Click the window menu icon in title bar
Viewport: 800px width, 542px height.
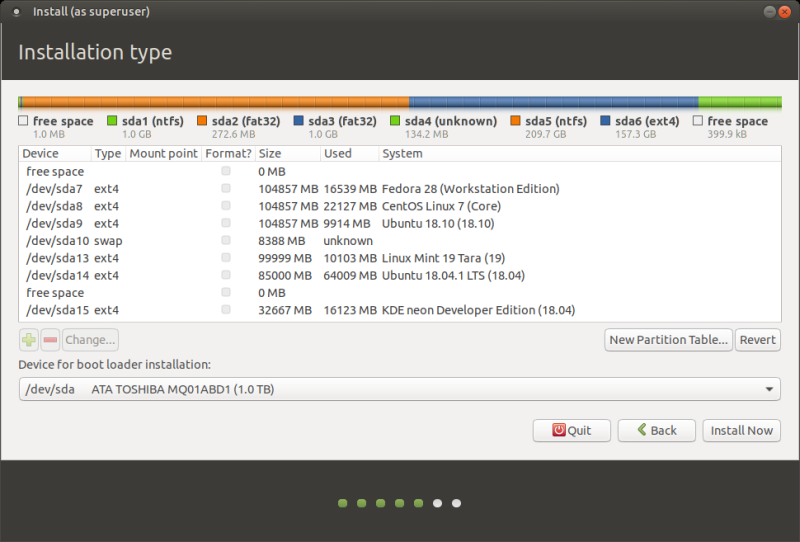[x=16, y=11]
